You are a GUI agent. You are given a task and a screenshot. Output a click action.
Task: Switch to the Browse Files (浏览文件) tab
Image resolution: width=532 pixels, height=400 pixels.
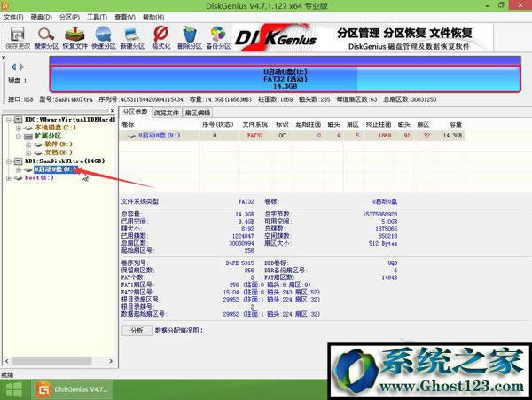click(166, 113)
